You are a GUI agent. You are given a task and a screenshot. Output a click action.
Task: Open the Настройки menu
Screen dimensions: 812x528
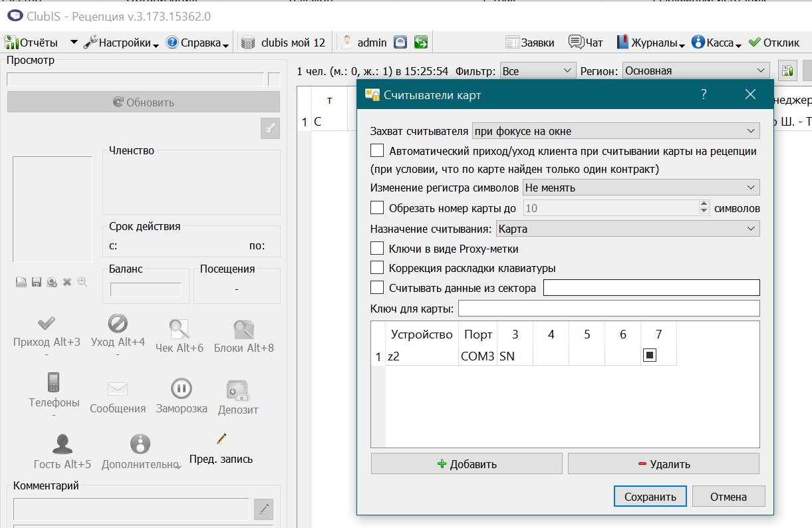coord(121,43)
